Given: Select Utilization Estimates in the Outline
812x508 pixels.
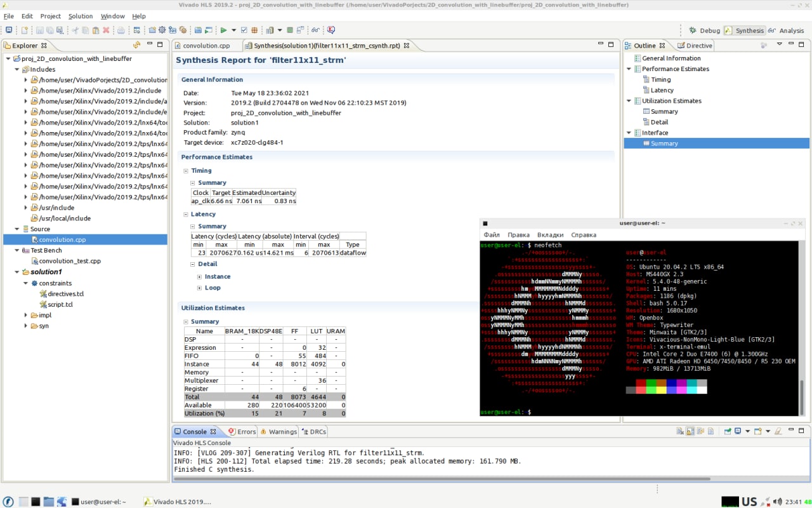Looking at the screenshot, I should click(671, 101).
